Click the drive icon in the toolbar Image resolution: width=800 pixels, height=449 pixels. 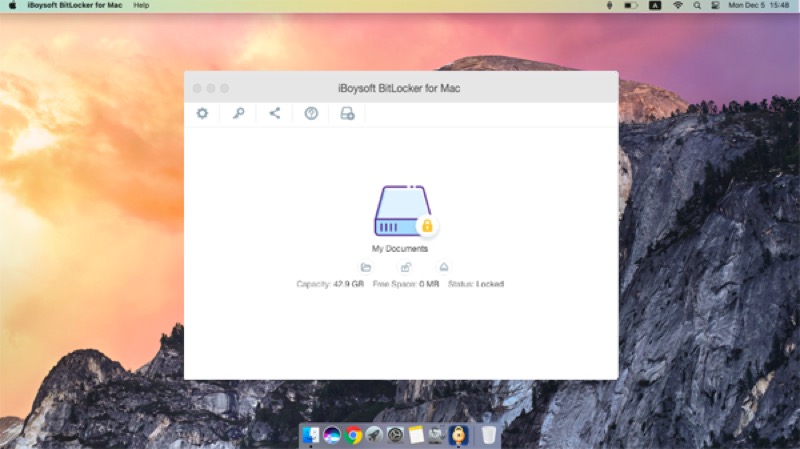point(347,113)
